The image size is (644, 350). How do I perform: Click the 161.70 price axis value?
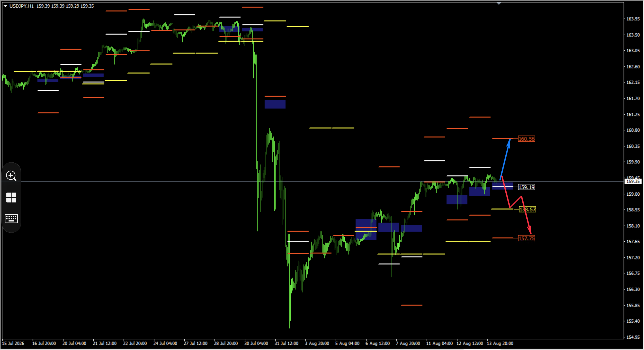point(633,99)
